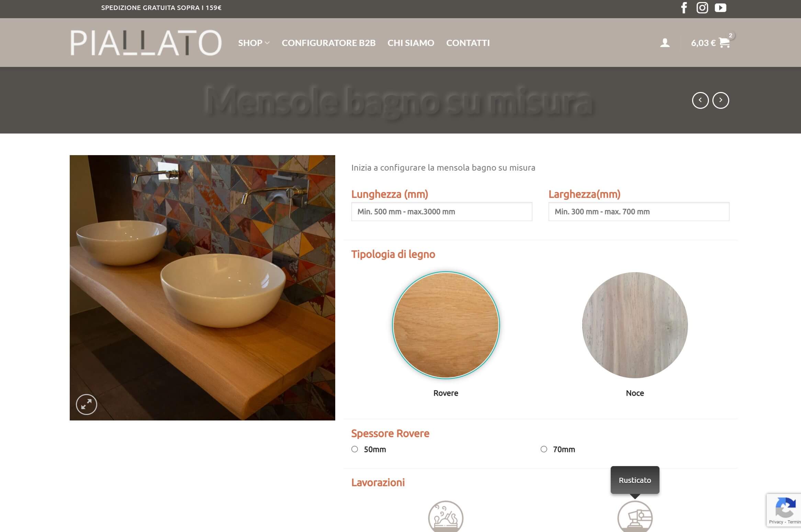Focus the Lunghezza length input field
This screenshot has width=801, height=532.
(441, 211)
